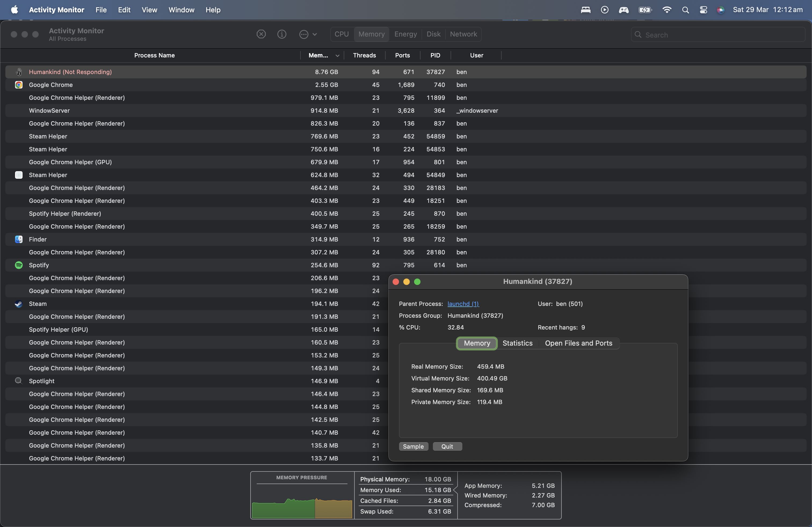Select the Memory tab in toolbar
This screenshot has height=527, width=812.
[x=371, y=34]
